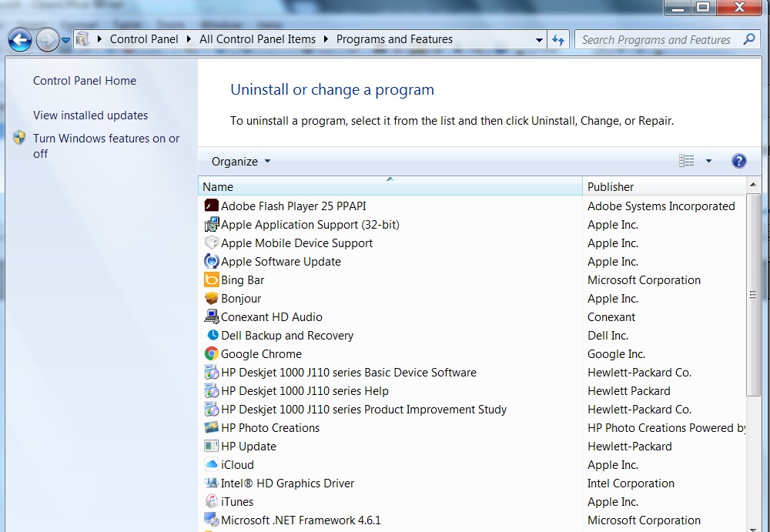Click the Intel Corporation publisher cell

pyautogui.click(x=631, y=483)
